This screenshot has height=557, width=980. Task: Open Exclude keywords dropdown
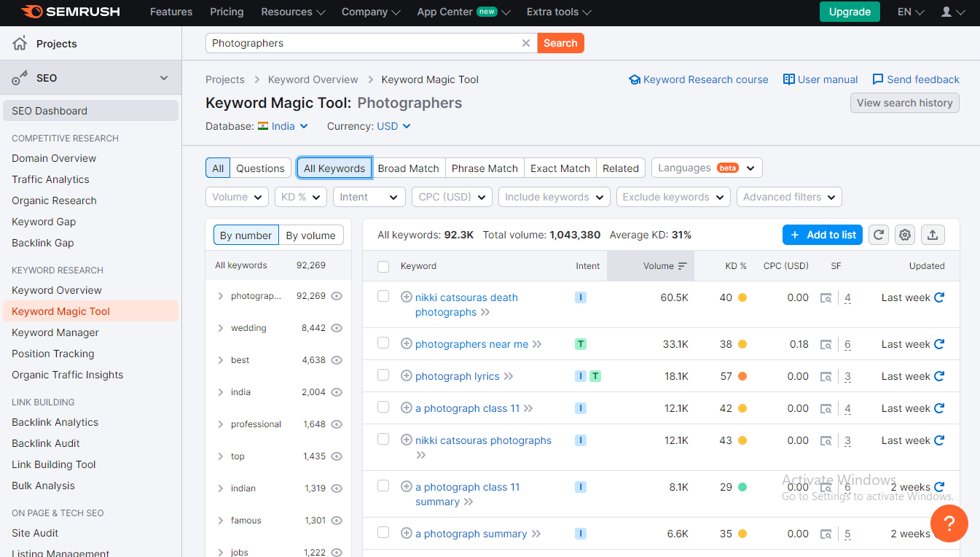[x=673, y=197]
